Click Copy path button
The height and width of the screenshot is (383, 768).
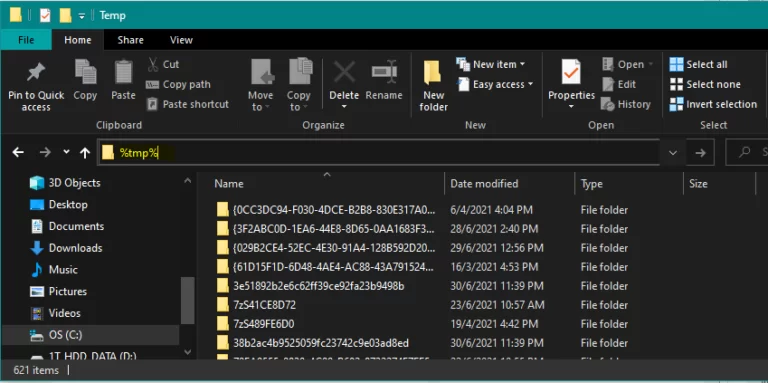179,84
